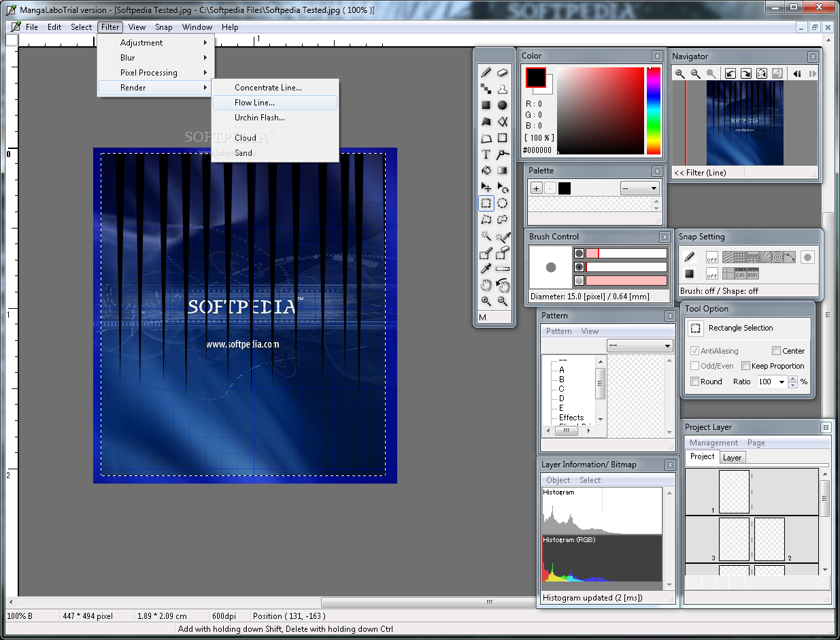Select the paint bucket fill tool
The width and height of the screenshot is (840, 640).
coord(486,171)
